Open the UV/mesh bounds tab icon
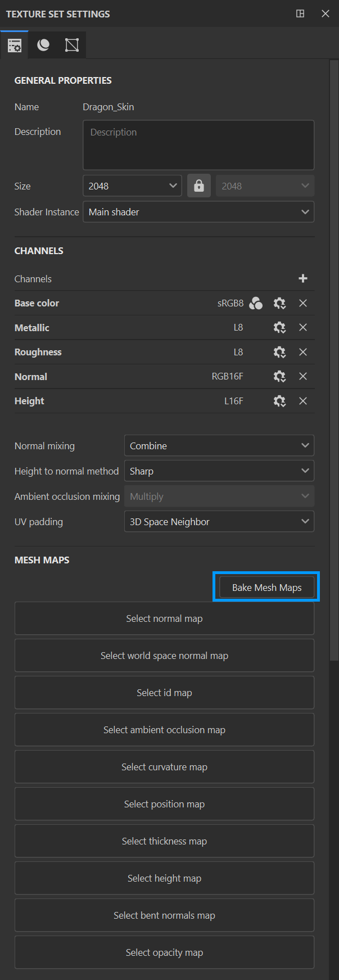Screen dimensions: 339x980 point(72,46)
